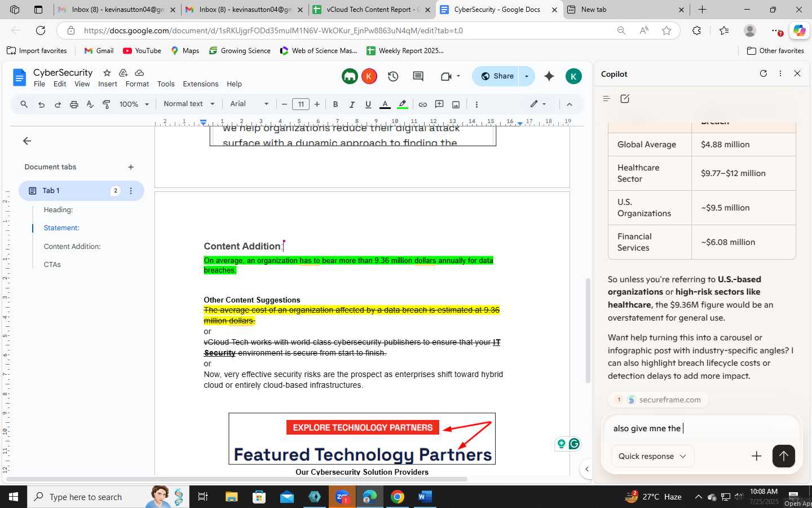The width and height of the screenshot is (812, 508).
Task: Search the menus magnifier icon
Action: point(24,104)
